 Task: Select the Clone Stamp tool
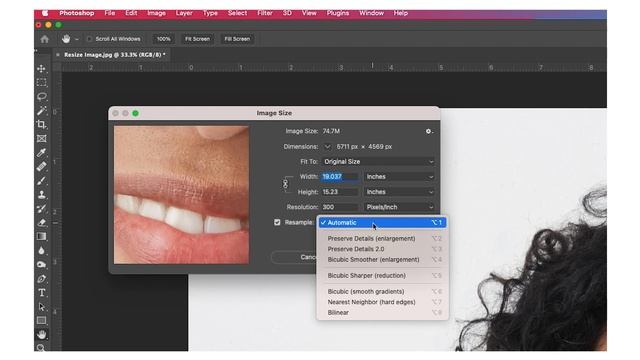click(42, 195)
